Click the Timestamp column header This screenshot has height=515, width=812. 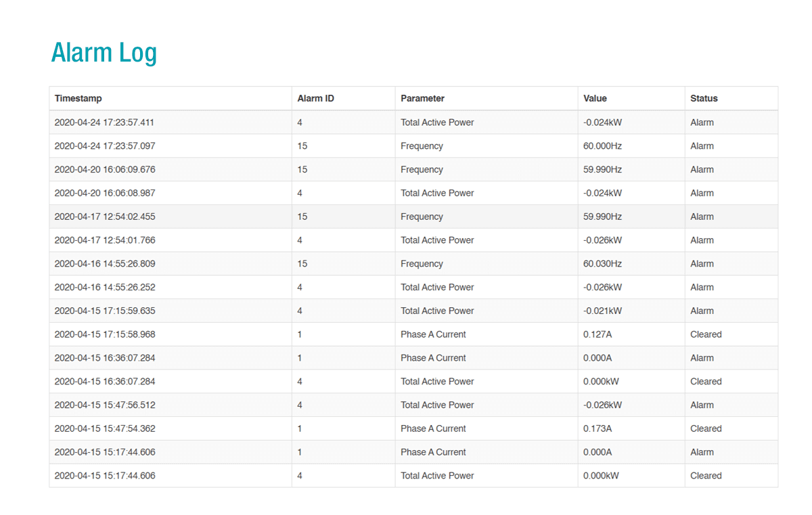click(x=78, y=98)
